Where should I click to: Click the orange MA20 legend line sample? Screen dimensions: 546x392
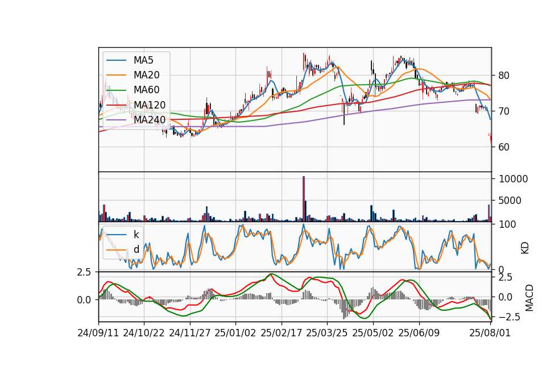point(116,75)
